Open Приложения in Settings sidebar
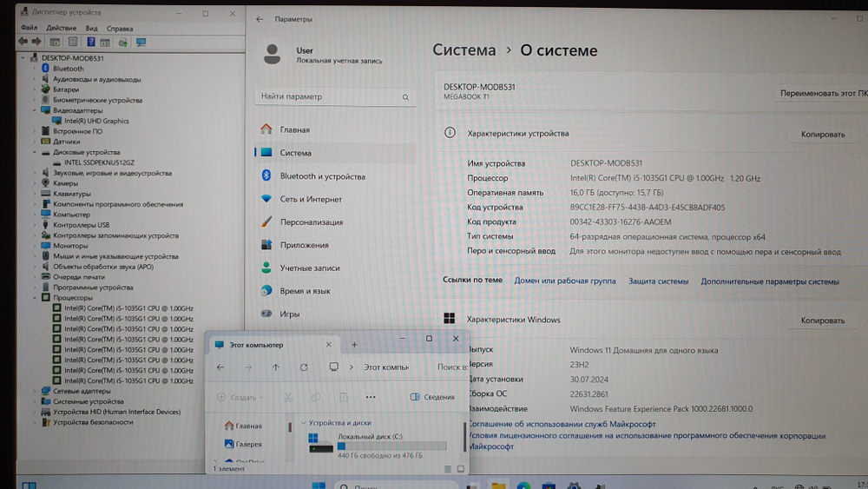Viewport: 868px width, 489px height. 335,245
